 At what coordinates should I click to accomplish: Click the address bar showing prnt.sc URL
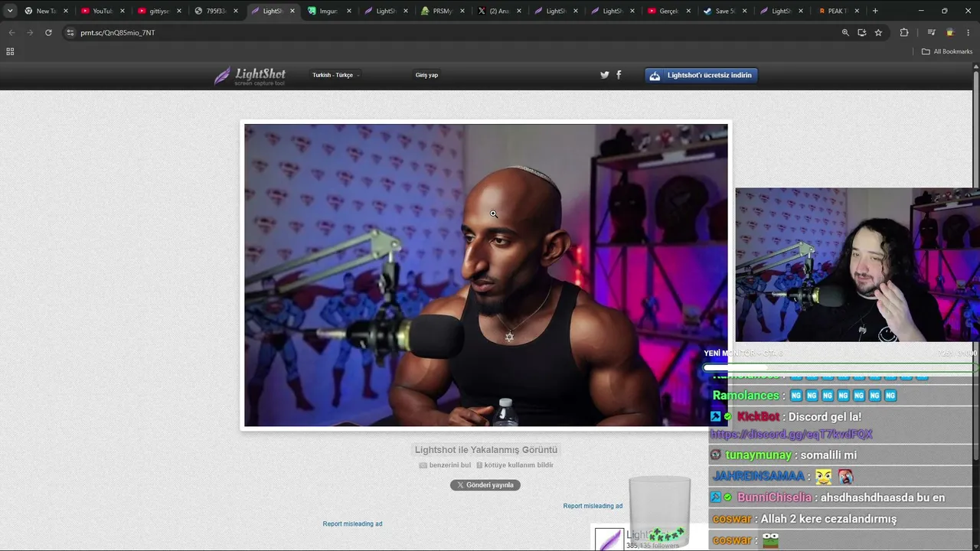click(x=452, y=33)
